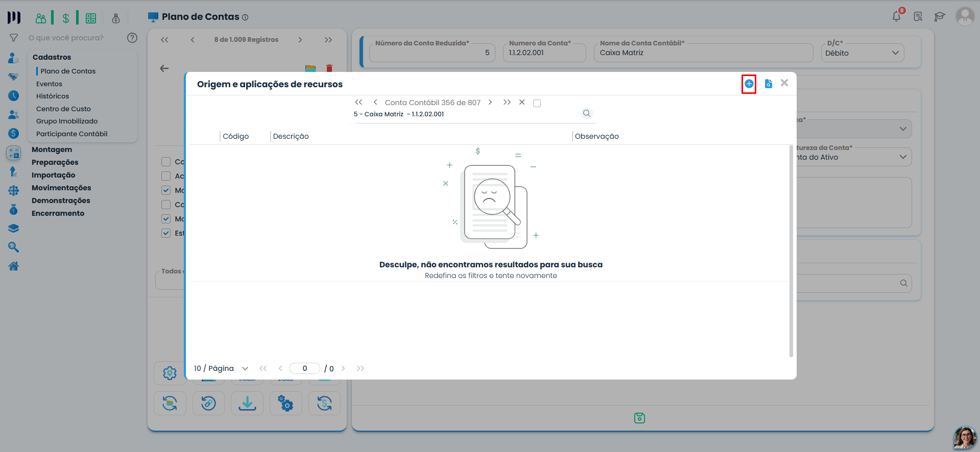Open the spreadsheet grid module icon
Image resolution: width=980 pixels, height=452 pixels.
(x=91, y=18)
